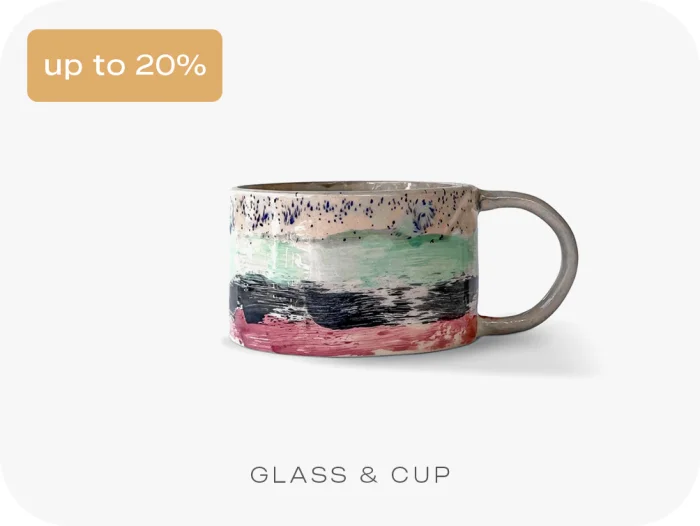Click the "up to" text in badge
This screenshot has height=526, width=700.
(85, 66)
